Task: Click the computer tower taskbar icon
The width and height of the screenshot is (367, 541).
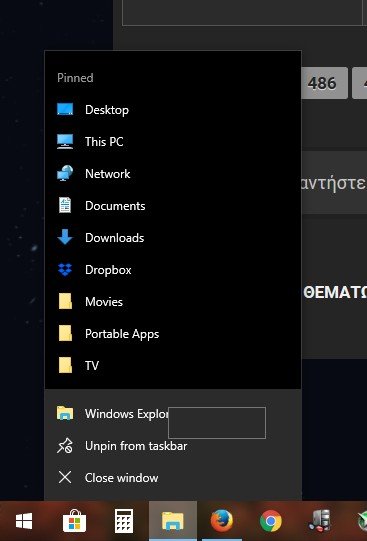Action: coord(320,521)
